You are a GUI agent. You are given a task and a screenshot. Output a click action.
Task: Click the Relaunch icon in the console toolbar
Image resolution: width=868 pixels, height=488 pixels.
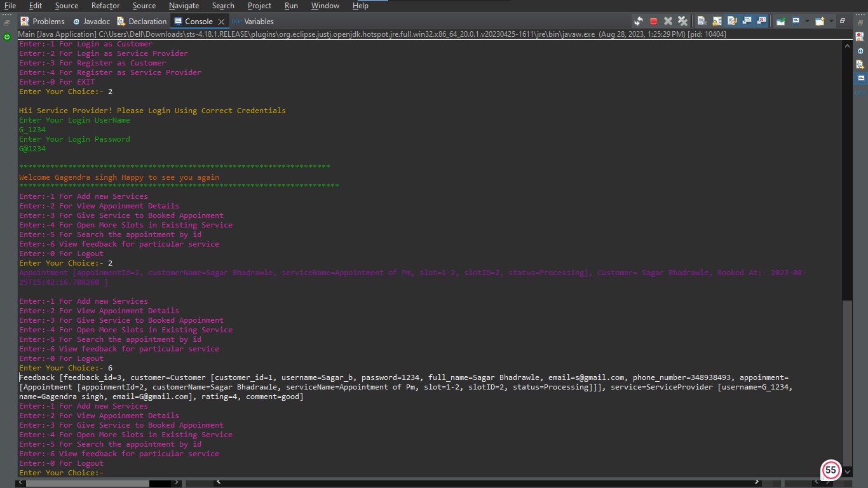pos(639,21)
